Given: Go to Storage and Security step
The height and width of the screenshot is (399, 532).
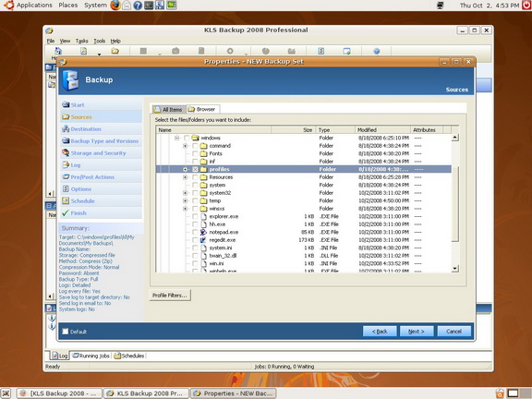Looking at the screenshot, I should [x=102, y=153].
